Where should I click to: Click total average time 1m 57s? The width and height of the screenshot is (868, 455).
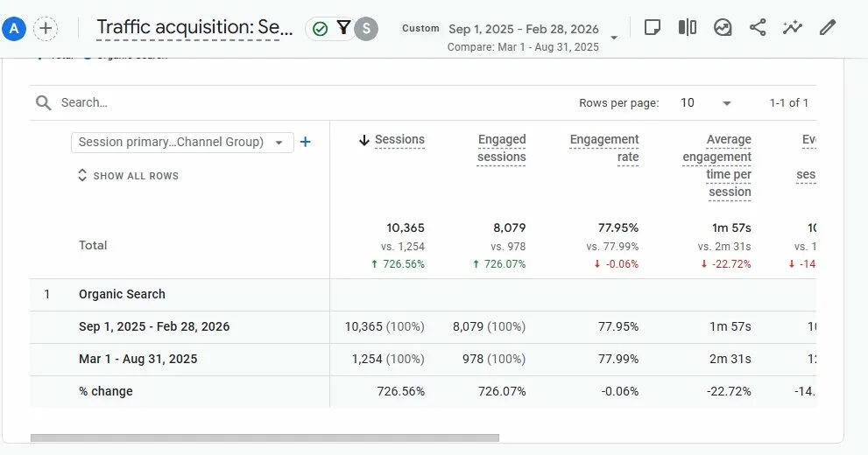[x=731, y=227]
